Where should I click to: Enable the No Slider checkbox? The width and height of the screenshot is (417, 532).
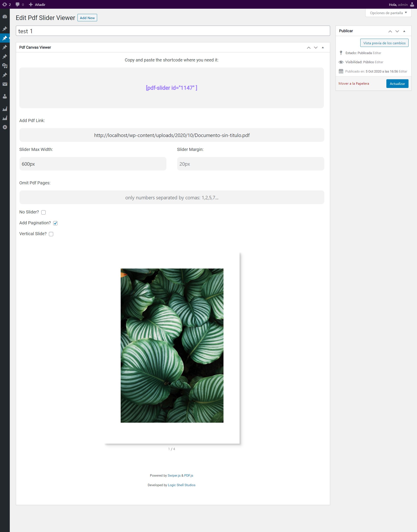[x=43, y=212]
